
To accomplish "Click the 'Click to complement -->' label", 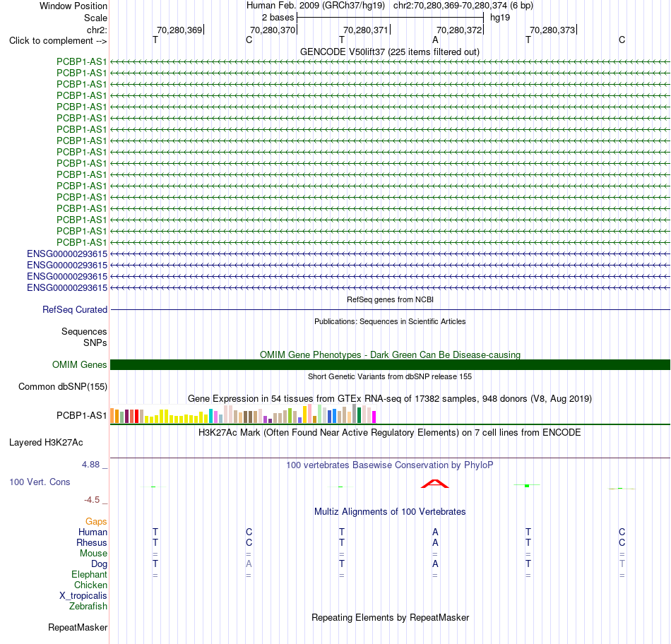I will pyautogui.click(x=58, y=41).
